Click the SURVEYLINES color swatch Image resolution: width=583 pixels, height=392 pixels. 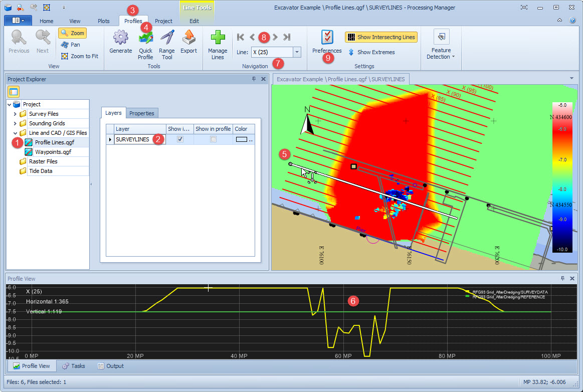pos(242,139)
